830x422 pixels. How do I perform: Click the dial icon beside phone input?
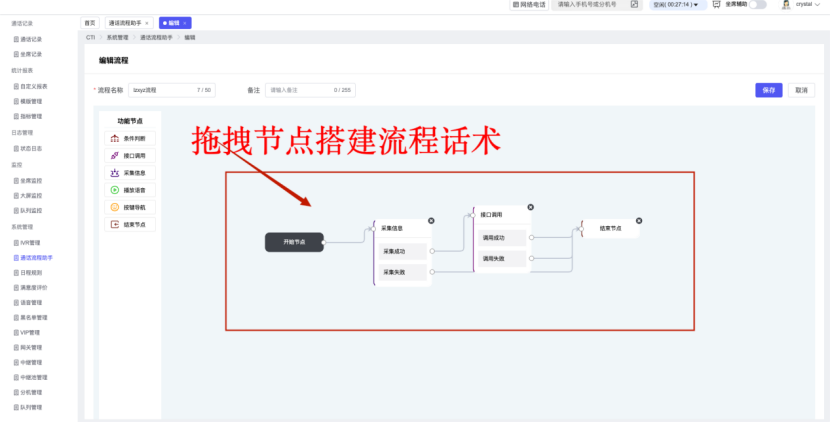(634, 5)
